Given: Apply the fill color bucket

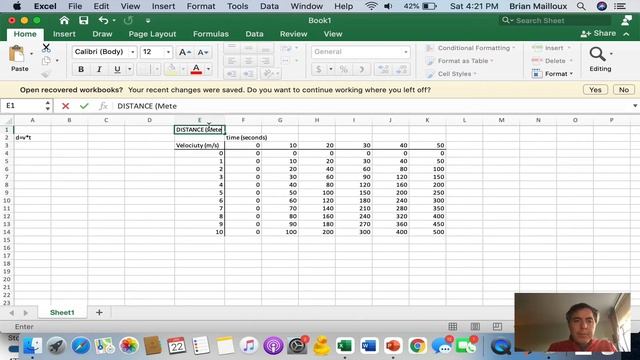Looking at the screenshot, I should click(172, 69).
